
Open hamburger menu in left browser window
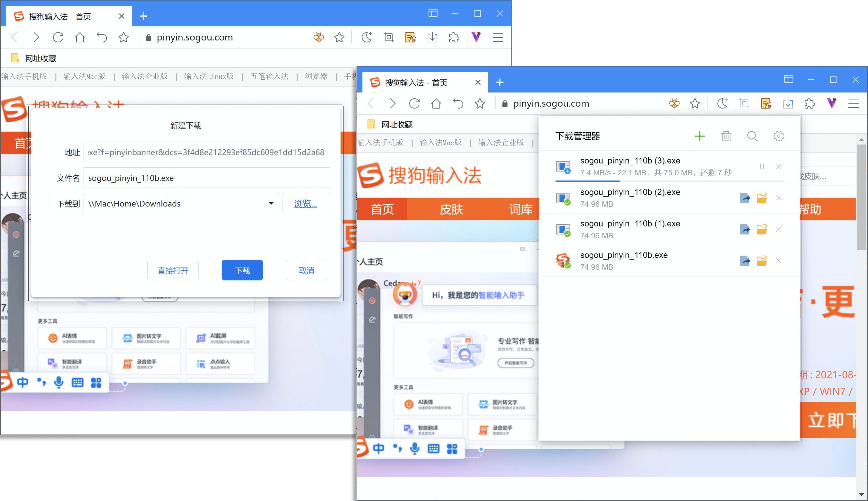tap(498, 37)
